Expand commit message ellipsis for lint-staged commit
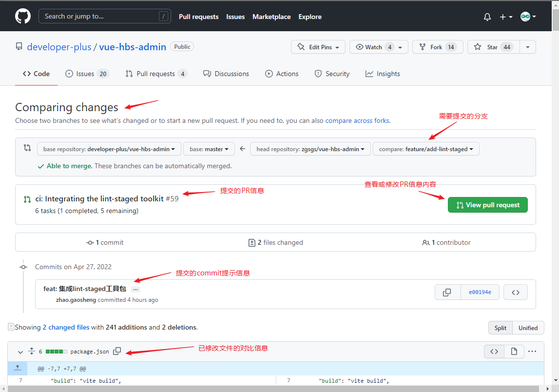This screenshot has width=559, height=392. tap(135, 289)
